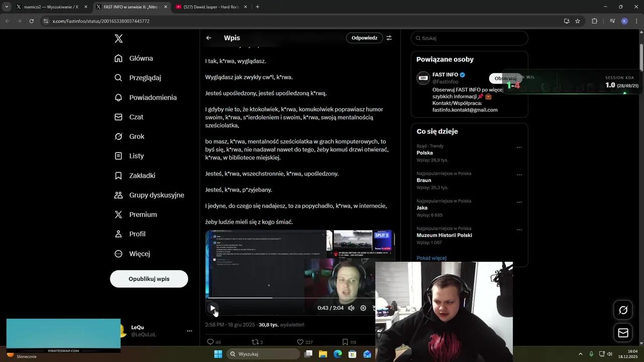Mute the video with speaker icon

(351, 308)
